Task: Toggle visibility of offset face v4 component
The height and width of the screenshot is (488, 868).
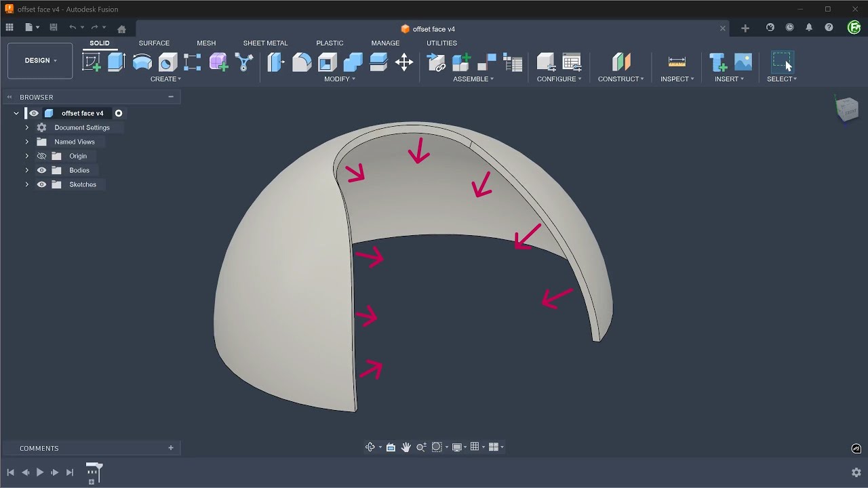Action: point(34,113)
